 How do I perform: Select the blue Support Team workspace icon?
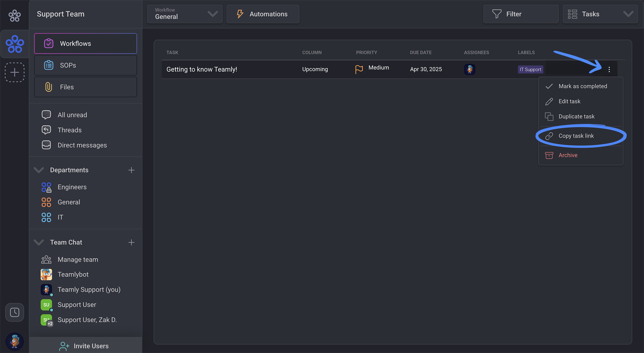15,44
